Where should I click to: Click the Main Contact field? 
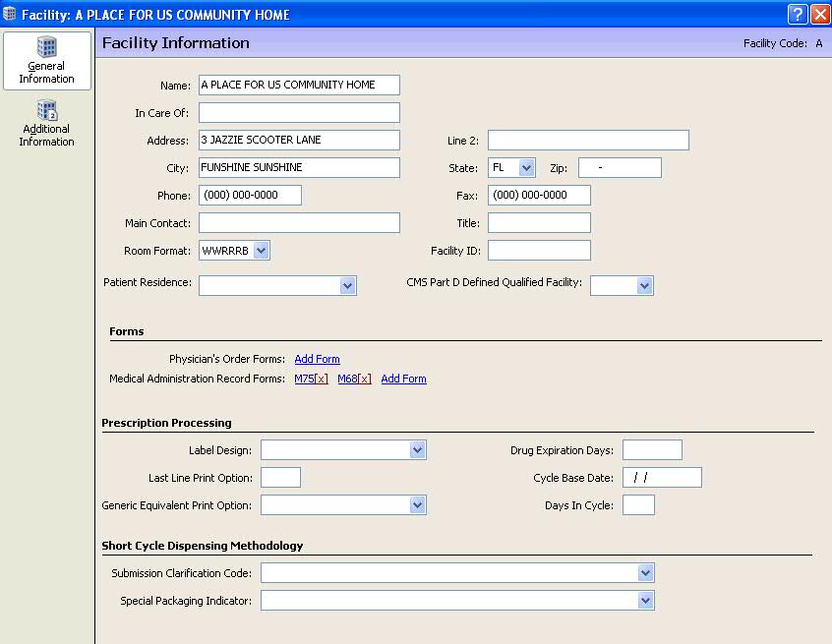point(299,223)
